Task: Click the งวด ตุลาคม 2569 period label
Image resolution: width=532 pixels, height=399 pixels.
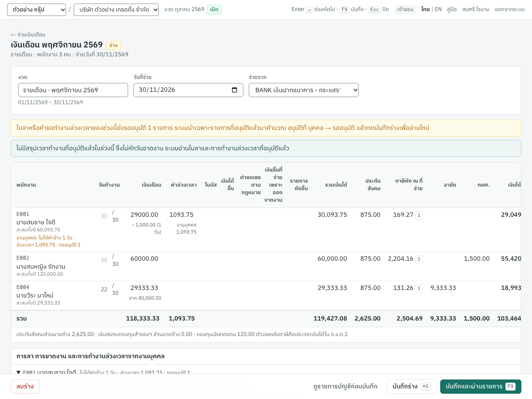Action: (x=184, y=9)
